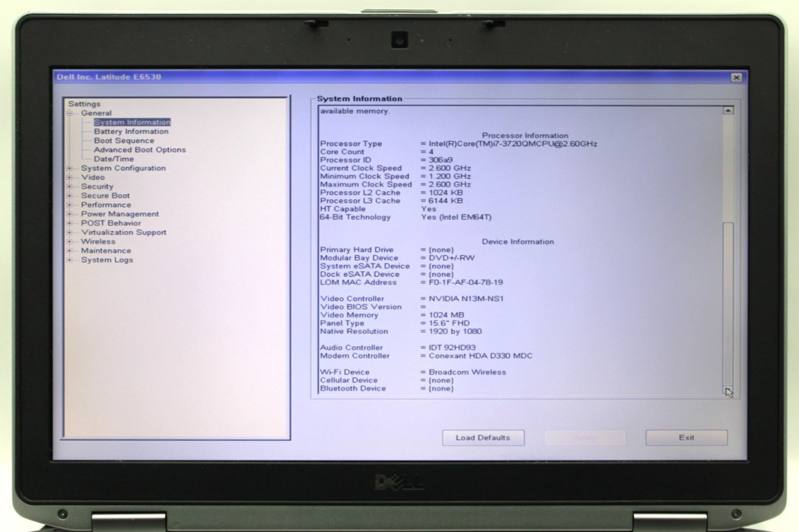Select the Secure Boot category
Image resolution: width=799 pixels, height=532 pixels.
tap(105, 195)
